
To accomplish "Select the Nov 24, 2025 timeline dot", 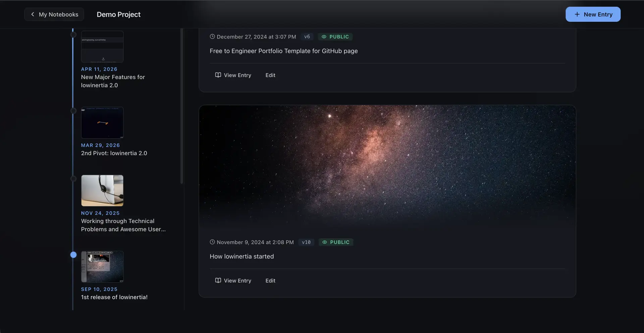I will (x=73, y=179).
